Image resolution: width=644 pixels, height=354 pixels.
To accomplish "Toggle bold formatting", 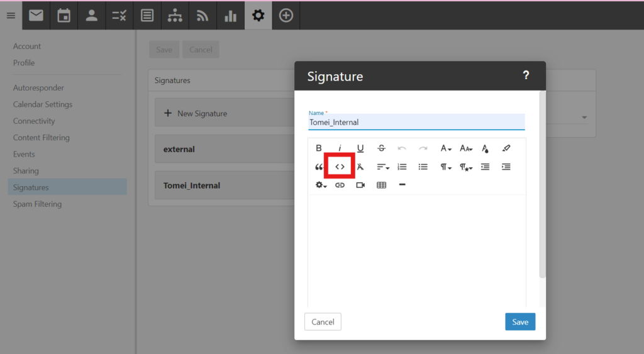I will tap(319, 148).
